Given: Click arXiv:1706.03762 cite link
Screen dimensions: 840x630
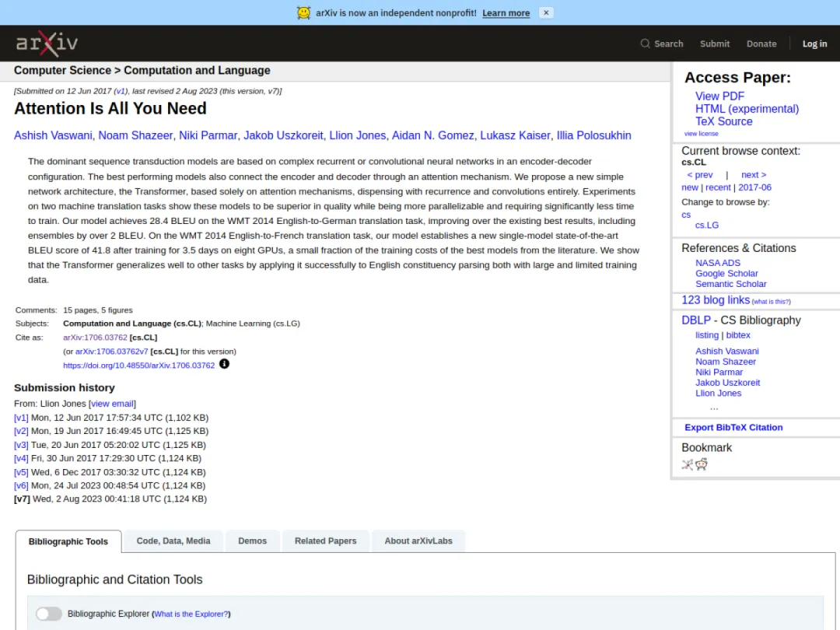Looking at the screenshot, I should tap(95, 338).
